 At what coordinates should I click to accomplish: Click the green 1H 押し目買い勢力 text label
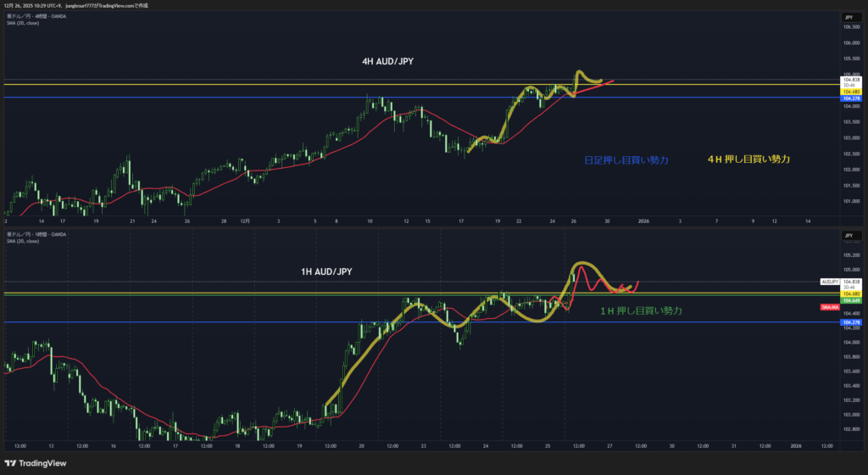[x=641, y=311]
